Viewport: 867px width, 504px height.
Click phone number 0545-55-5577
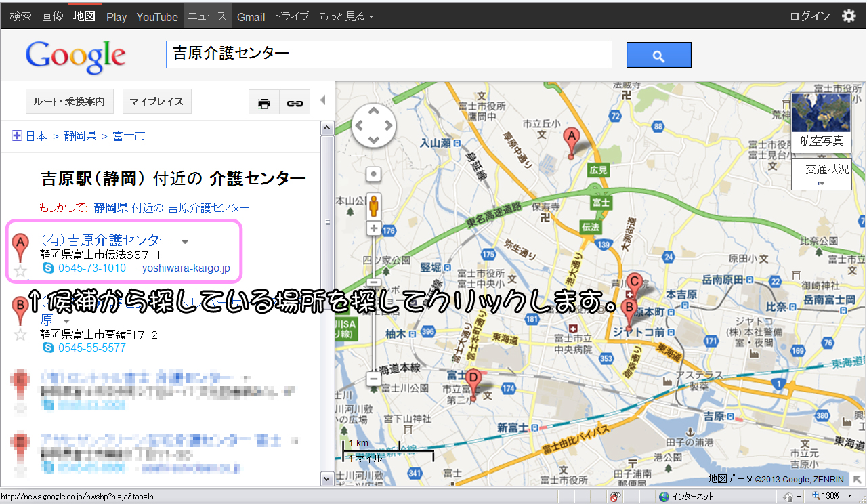(92, 348)
